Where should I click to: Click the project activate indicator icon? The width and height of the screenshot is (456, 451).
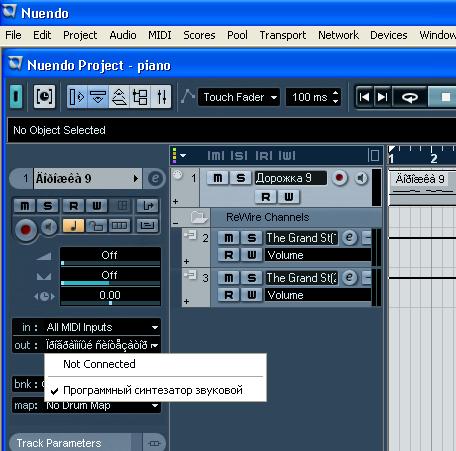pyautogui.click(x=16, y=97)
